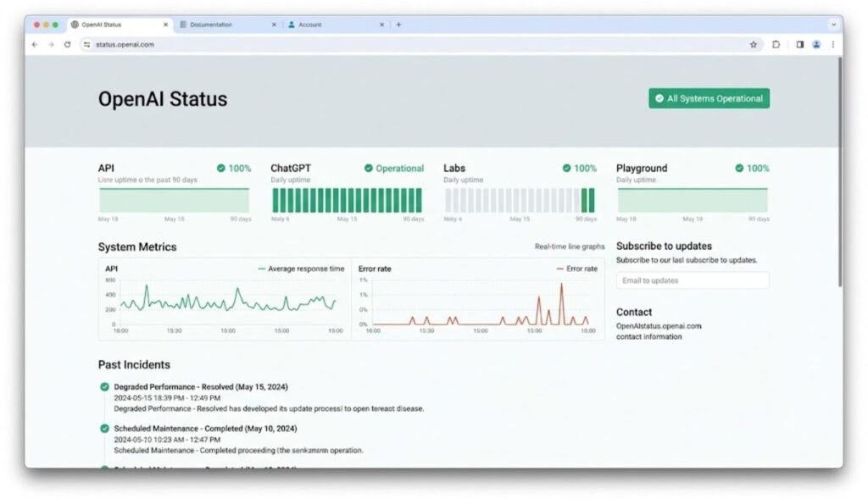
Task: Expand the tab search chevron
Action: (x=834, y=25)
